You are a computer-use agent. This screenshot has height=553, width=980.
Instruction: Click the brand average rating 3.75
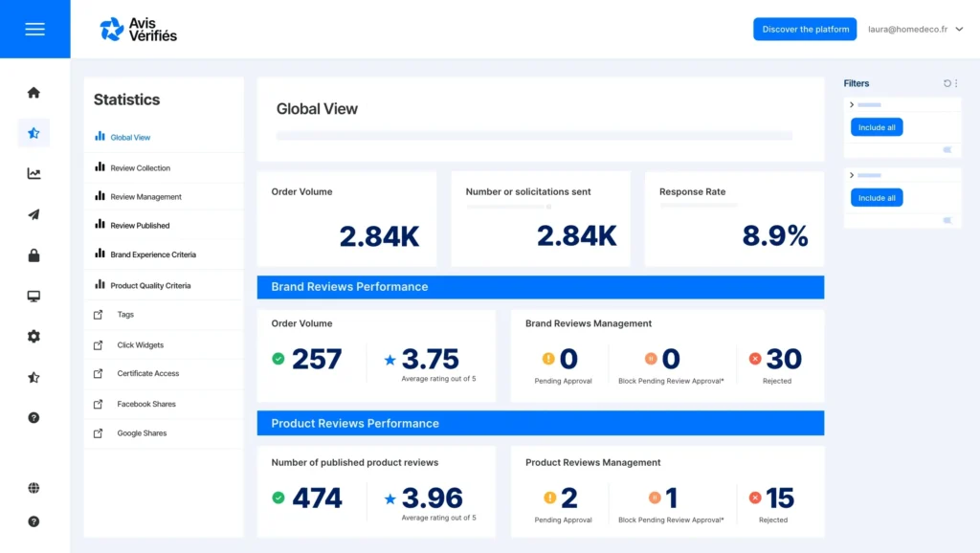tap(430, 359)
